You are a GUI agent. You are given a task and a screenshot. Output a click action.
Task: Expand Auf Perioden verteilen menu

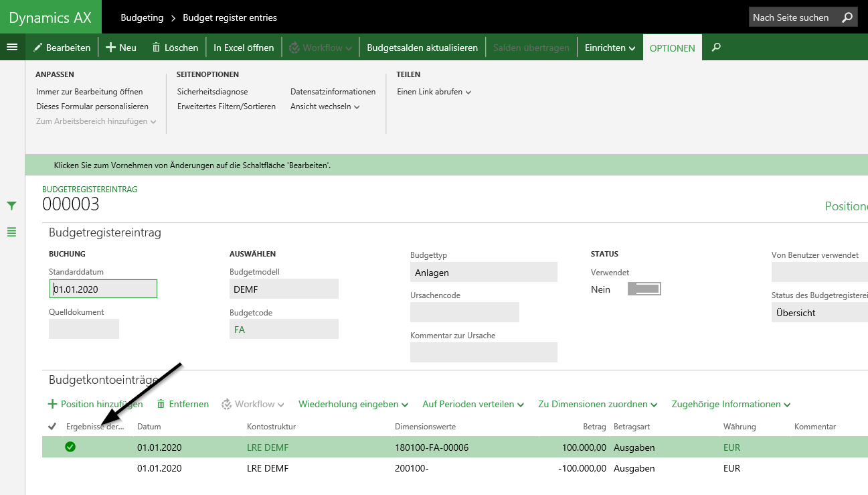point(472,404)
